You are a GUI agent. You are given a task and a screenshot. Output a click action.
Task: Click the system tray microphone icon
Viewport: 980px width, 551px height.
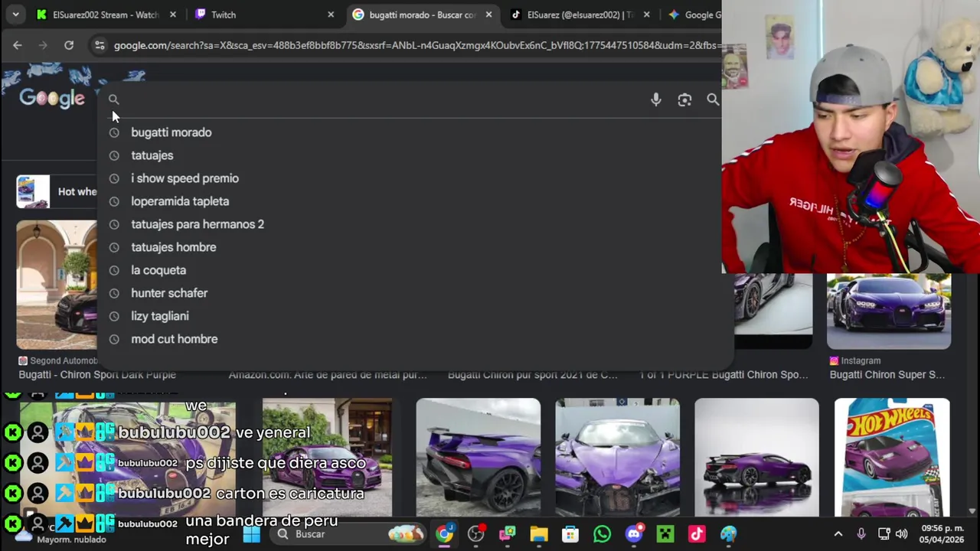[x=861, y=534]
